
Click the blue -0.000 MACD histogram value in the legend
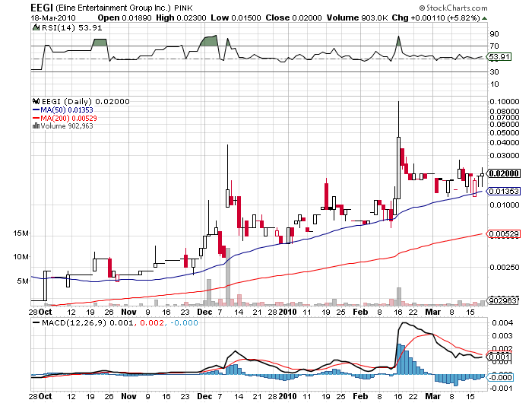click(184, 322)
